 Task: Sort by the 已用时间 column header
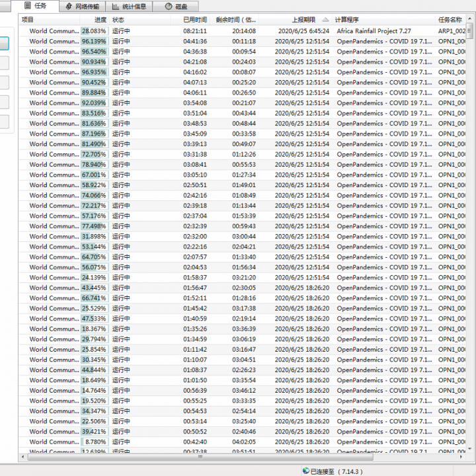tap(190, 20)
